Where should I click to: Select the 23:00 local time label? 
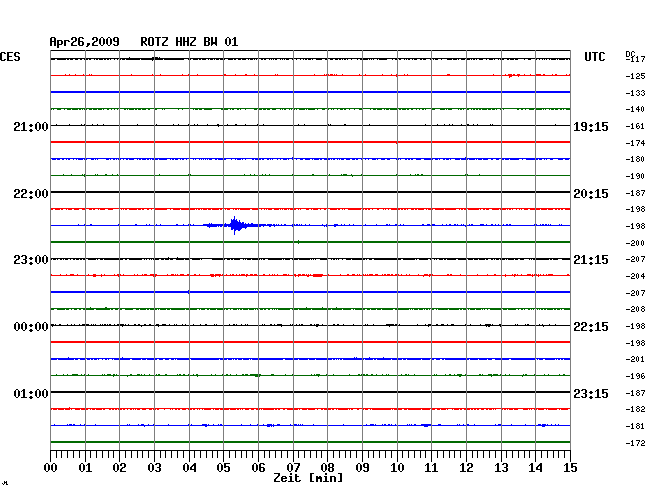pyautogui.click(x=31, y=260)
